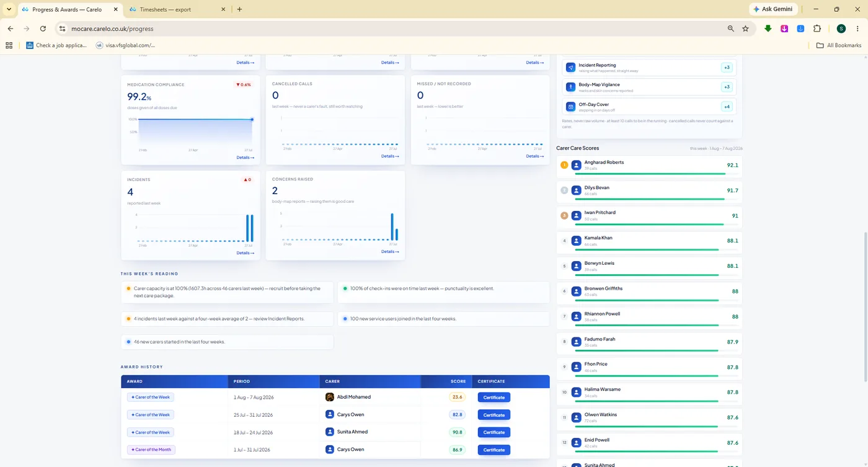
Task: Open Details for Missed / Not Recorded
Action: pyautogui.click(x=535, y=156)
